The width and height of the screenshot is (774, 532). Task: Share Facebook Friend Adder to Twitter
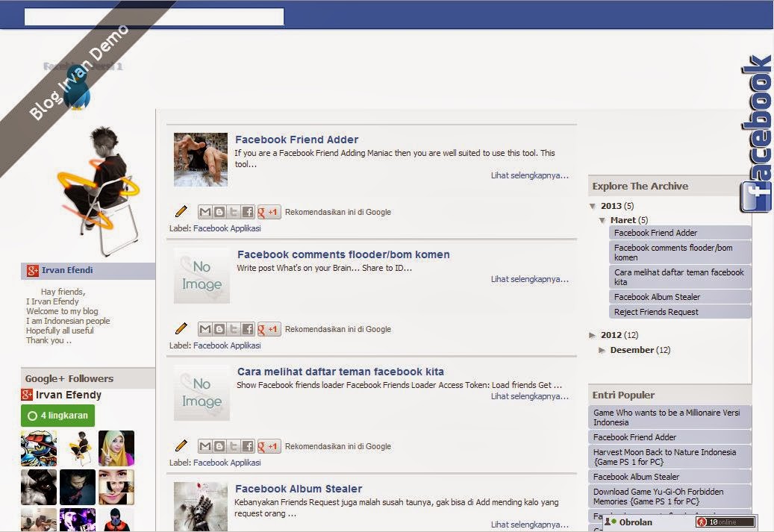[x=234, y=212]
